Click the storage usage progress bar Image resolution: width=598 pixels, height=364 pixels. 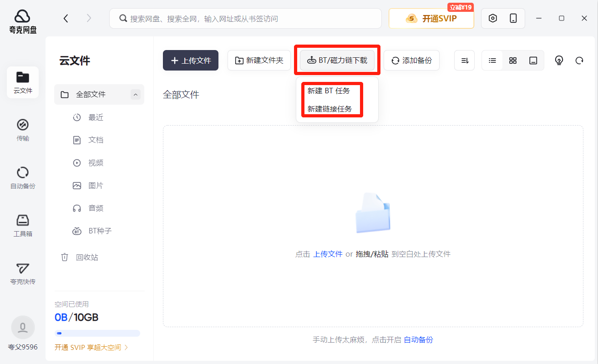point(97,333)
